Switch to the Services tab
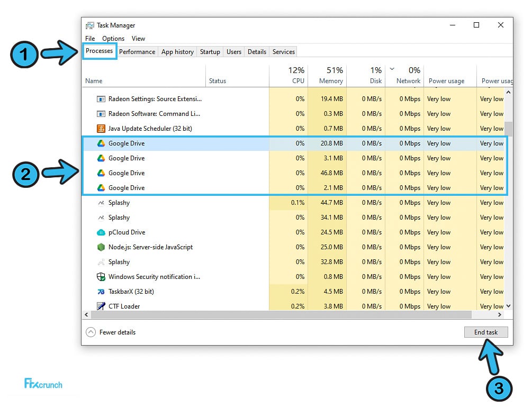Viewport: 532px width, 407px height. 284,51
